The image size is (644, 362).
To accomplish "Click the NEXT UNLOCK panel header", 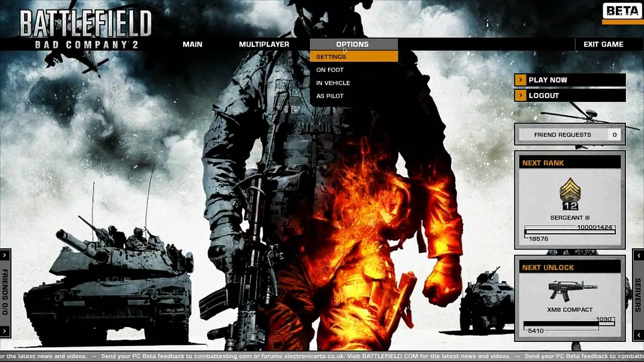I will [570, 267].
